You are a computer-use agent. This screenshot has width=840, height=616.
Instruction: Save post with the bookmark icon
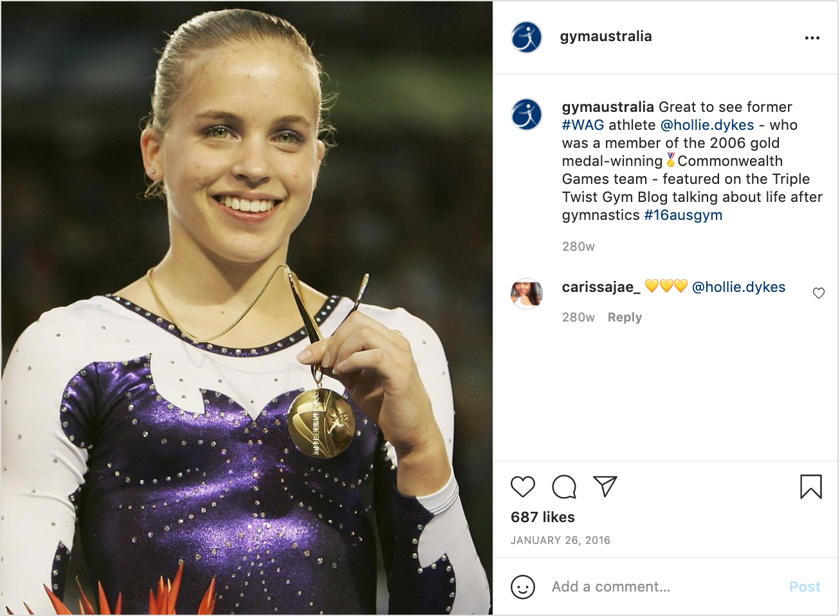coord(811,487)
